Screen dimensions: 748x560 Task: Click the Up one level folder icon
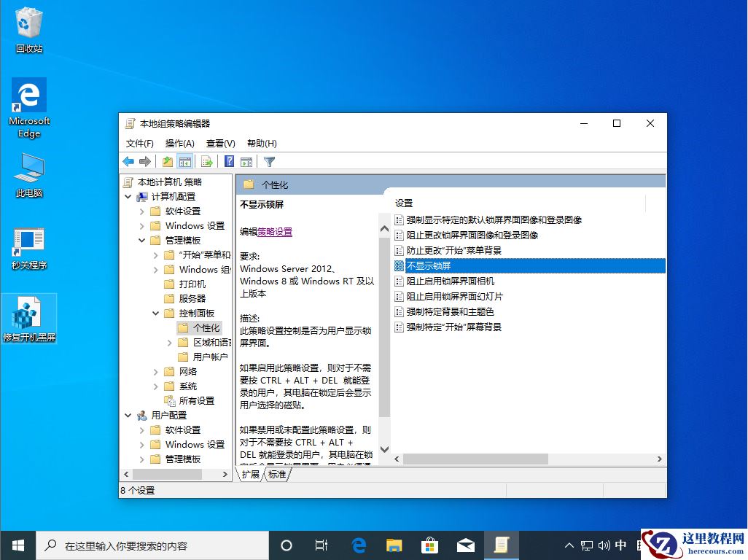coord(166,161)
